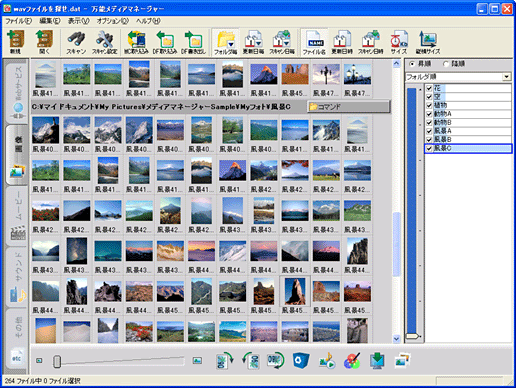Click the large thumbnail size icon
Image resolution: width=516 pixels, height=388 pixels.
click(197, 360)
